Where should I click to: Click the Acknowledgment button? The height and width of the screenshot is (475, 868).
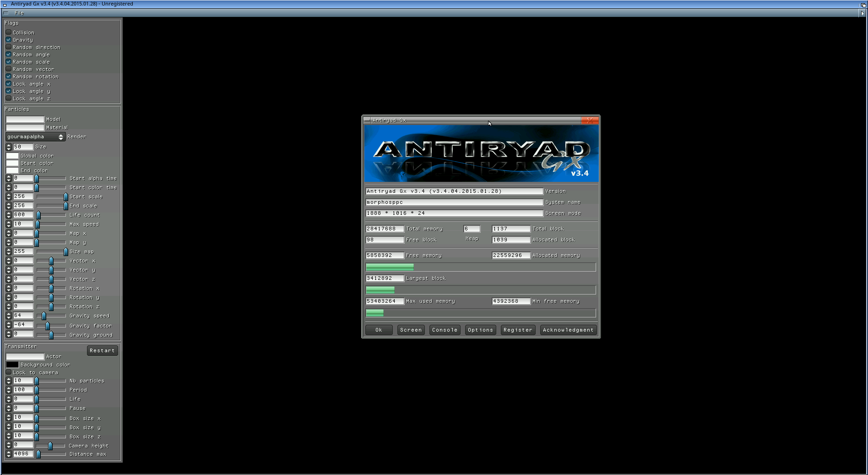coord(568,330)
